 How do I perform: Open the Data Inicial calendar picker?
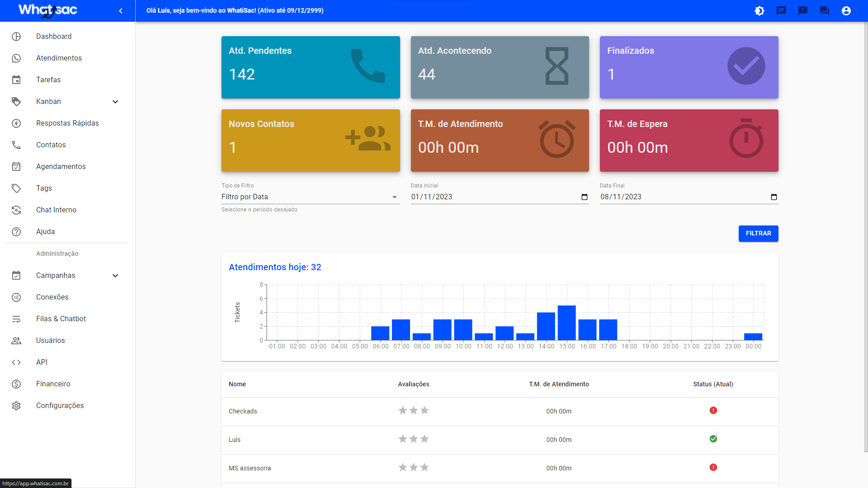point(584,197)
